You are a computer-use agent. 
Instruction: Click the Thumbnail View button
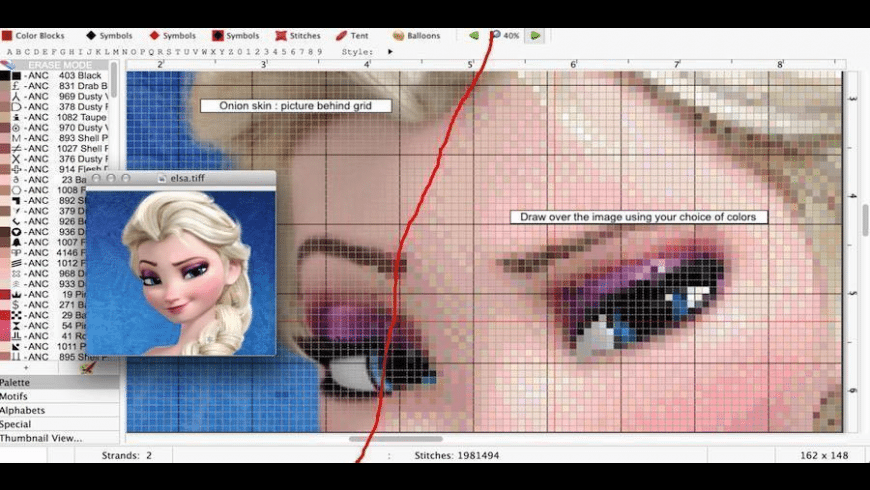point(41,438)
